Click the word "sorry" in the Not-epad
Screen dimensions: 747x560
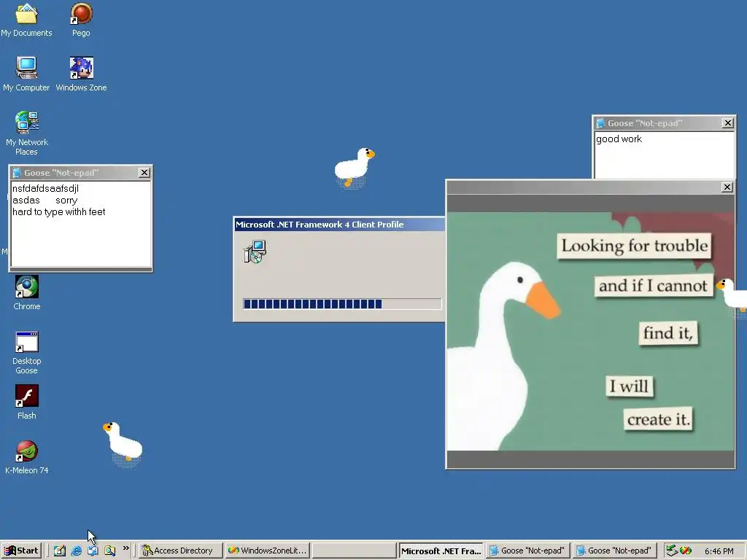(x=66, y=201)
